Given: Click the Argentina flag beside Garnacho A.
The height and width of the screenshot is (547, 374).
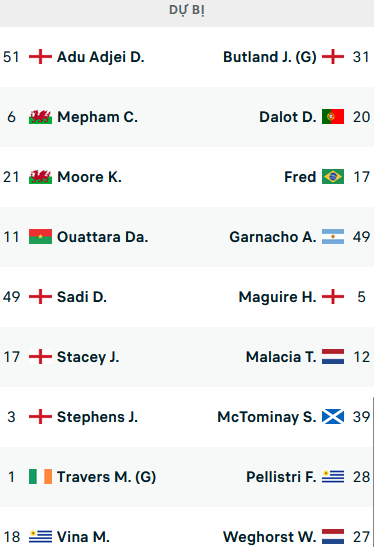Looking at the screenshot, I should tap(333, 237).
